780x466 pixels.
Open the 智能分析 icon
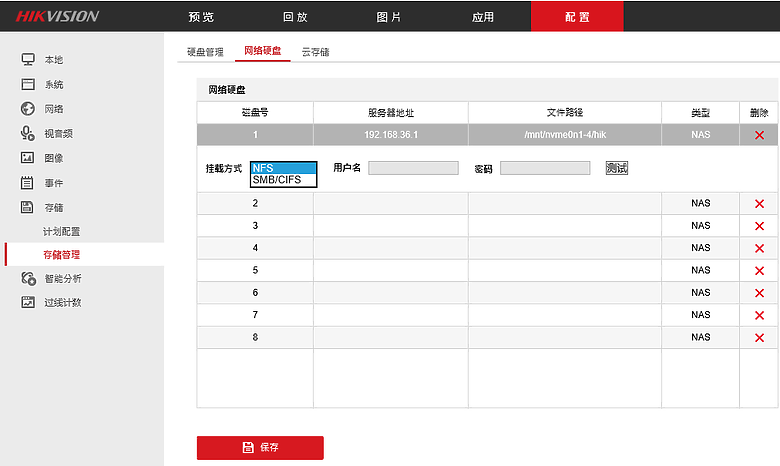coord(28,278)
